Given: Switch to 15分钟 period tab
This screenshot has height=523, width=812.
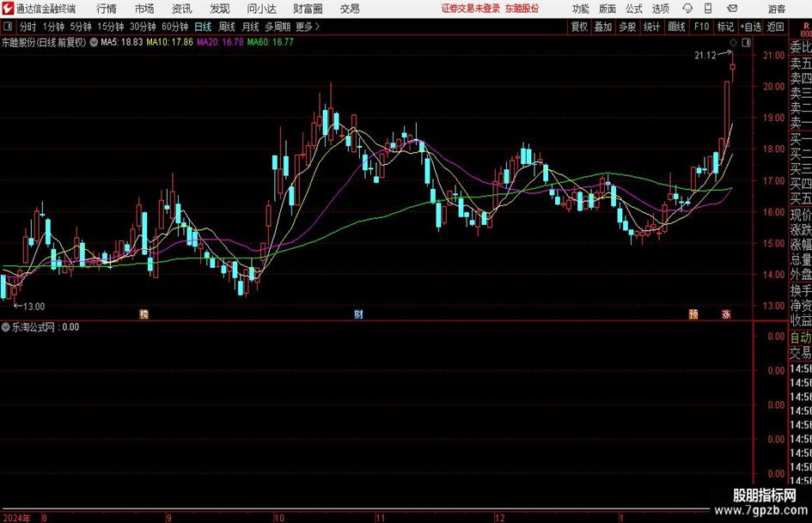Looking at the screenshot, I should [111, 27].
